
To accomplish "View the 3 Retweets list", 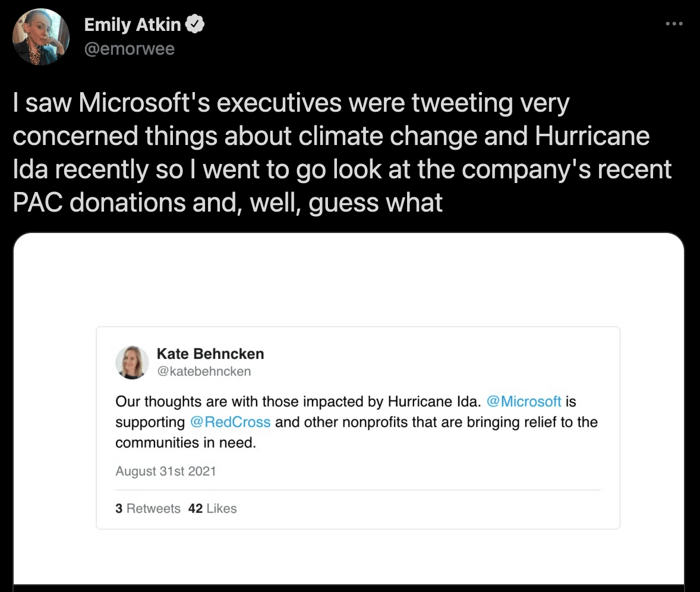I will (147, 509).
